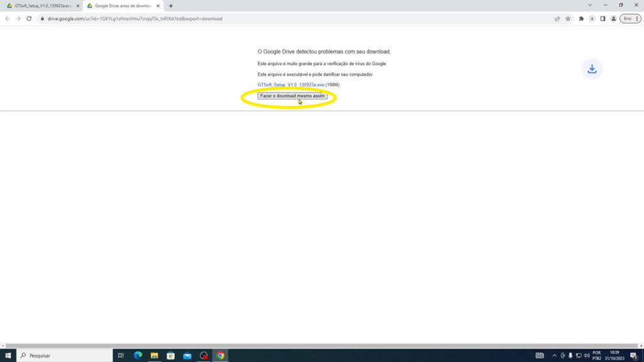Close the Google Drive aviso de download tab

click(x=158, y=6)
